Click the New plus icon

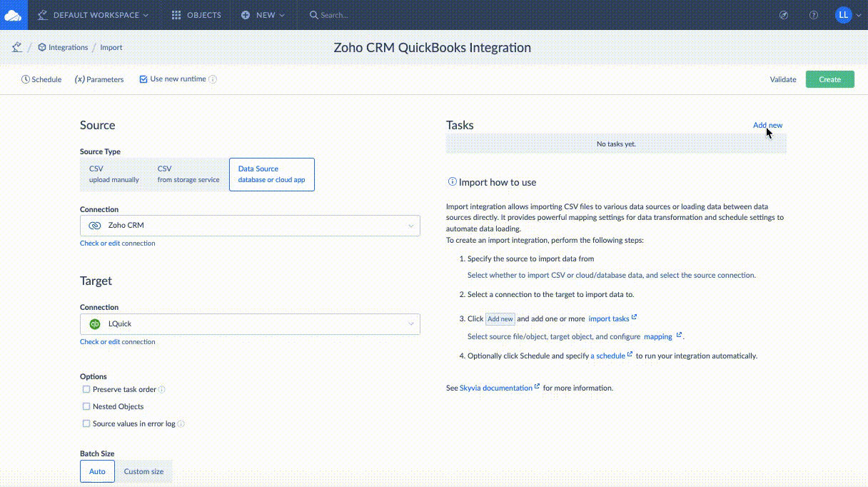[246, 15]
